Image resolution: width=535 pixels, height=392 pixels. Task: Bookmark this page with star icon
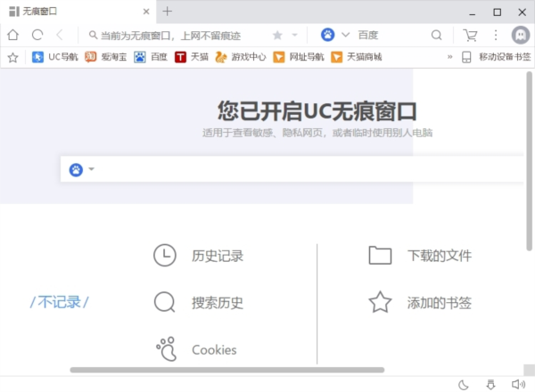coord(277,35)
